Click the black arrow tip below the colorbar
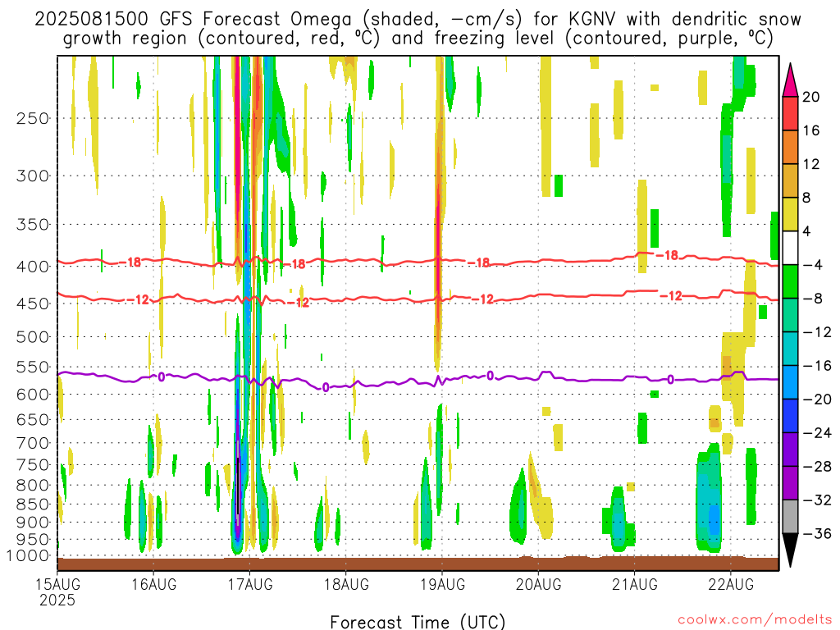Viewport: 840px width, 630px height. tap(790, 550)
